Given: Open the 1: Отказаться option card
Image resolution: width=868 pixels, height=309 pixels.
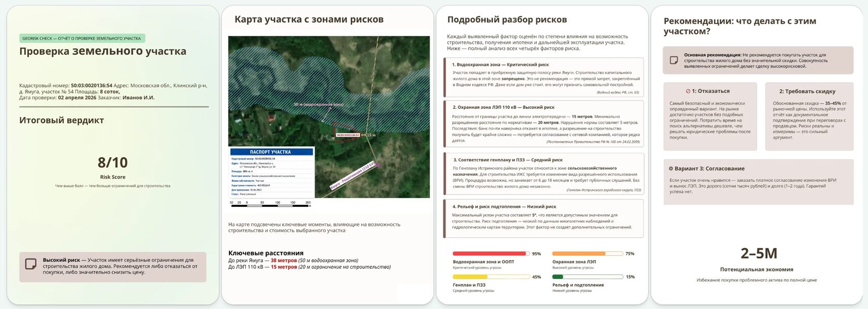Looking at the screenshot, I should (710, 117).
